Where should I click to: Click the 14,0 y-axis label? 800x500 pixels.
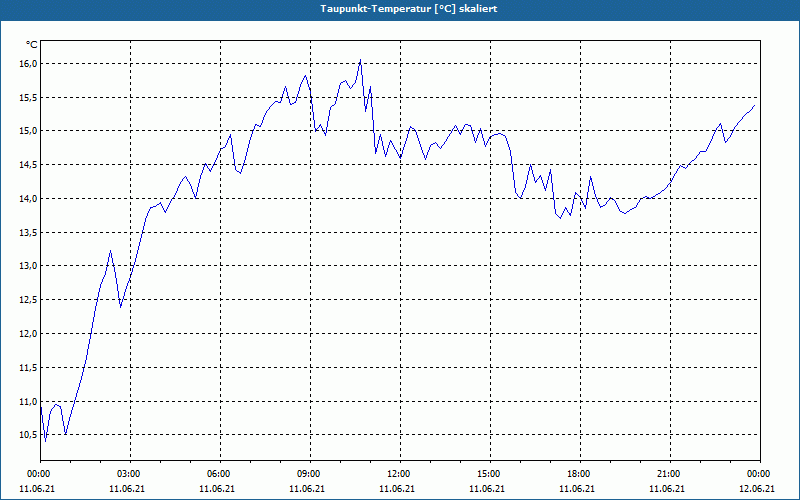tap(29, 198)
